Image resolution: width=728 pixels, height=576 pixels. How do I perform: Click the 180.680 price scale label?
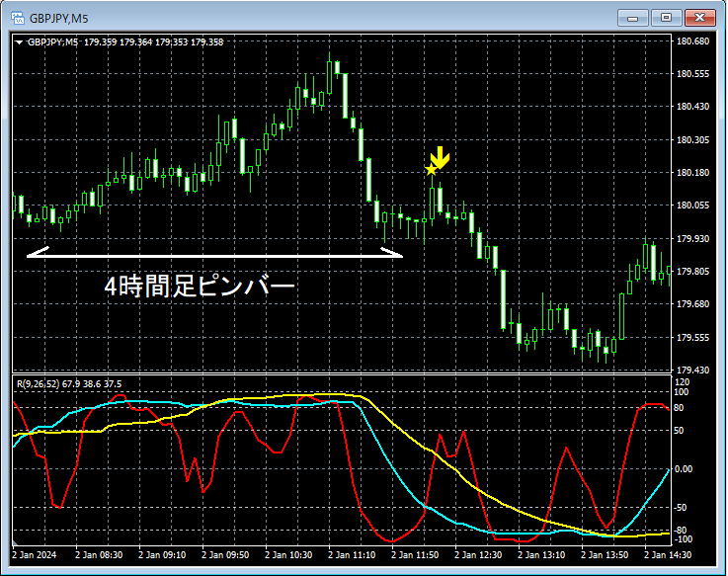pos(692,41)
